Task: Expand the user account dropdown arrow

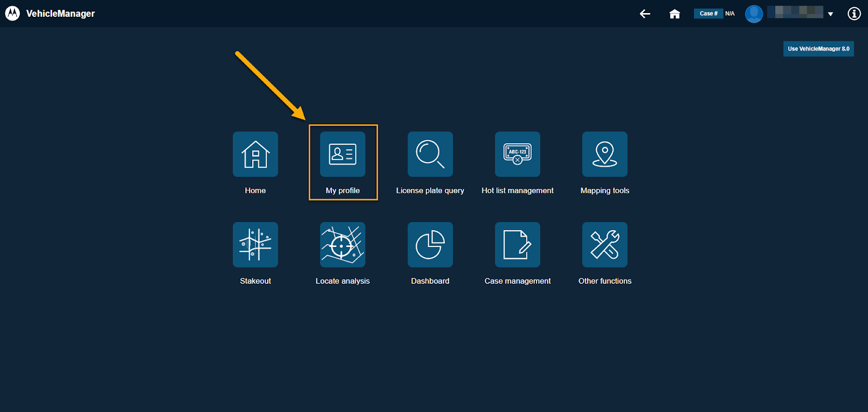Action: click(831, 14)
